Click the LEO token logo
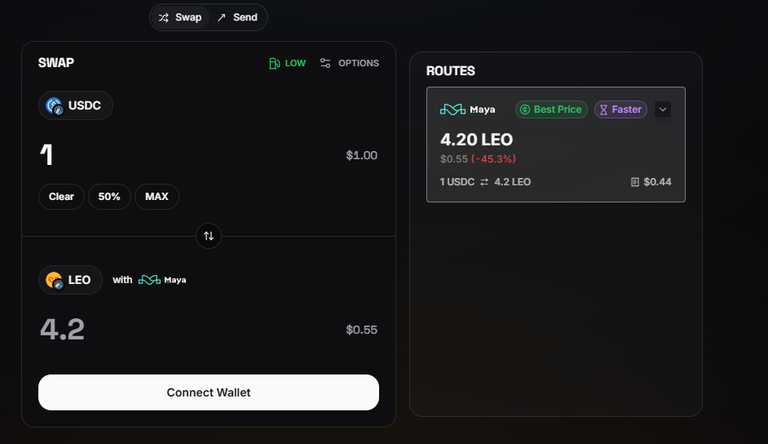Screen dimensions: 768x444 pyautogui.click(x=54, y=280)
